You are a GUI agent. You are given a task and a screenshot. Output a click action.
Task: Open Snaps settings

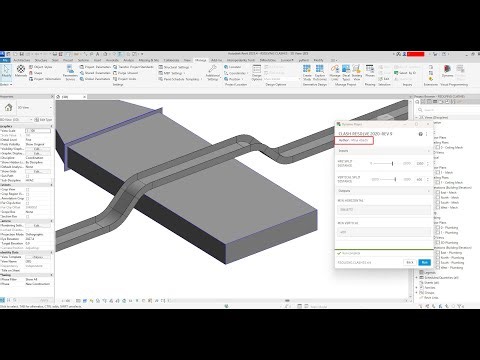coord(36,73)
